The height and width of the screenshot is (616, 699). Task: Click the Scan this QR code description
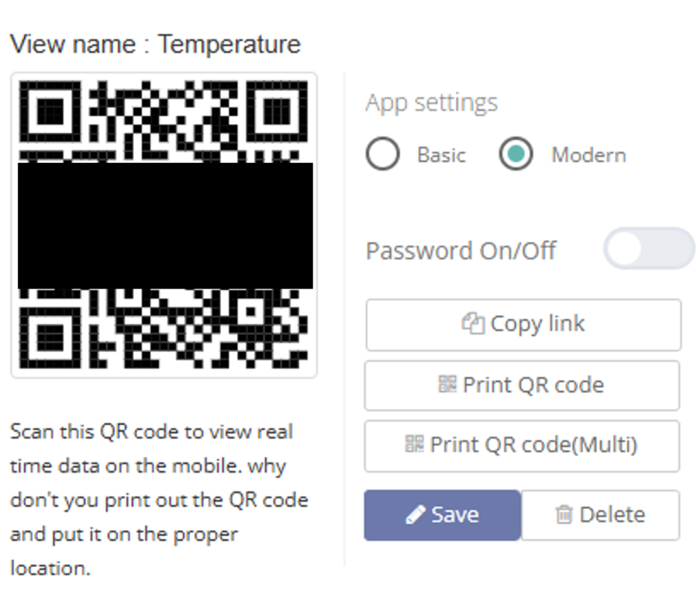pos(158,499)
